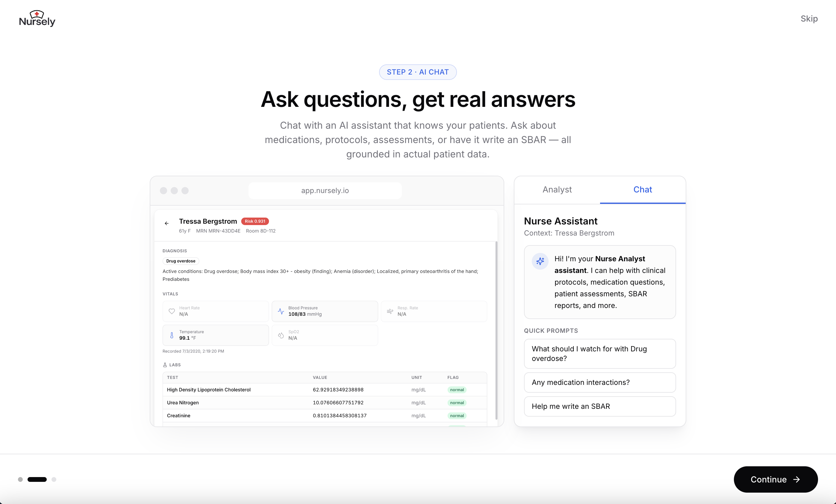Jump to third onboarding step dot
Screen dimensions: 836x504
[54, 479]
